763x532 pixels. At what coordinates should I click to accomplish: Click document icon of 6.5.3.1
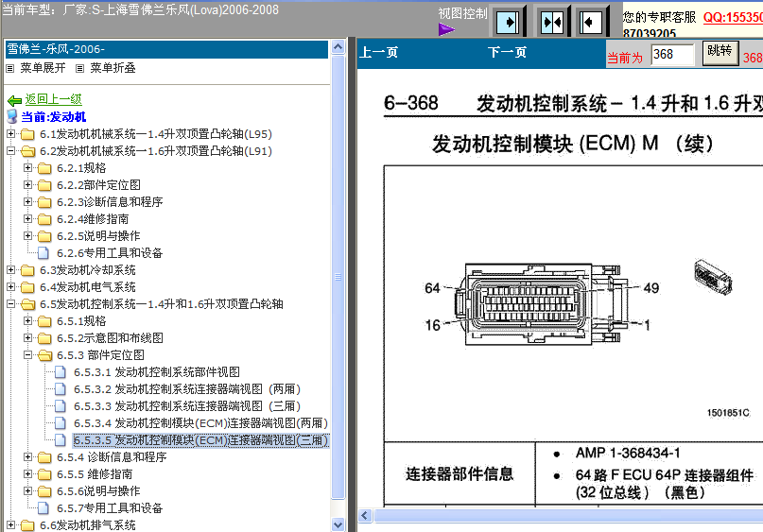(x=61, y=372)
